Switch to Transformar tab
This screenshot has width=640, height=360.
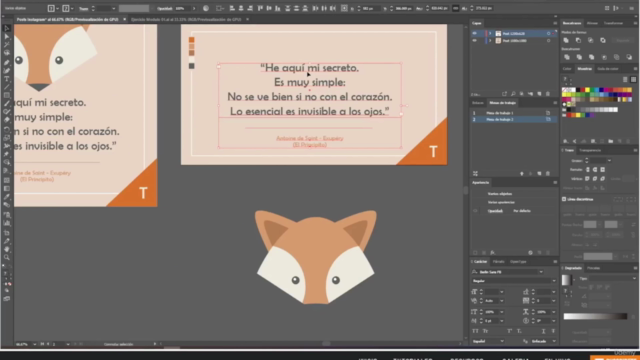(613, 23)
